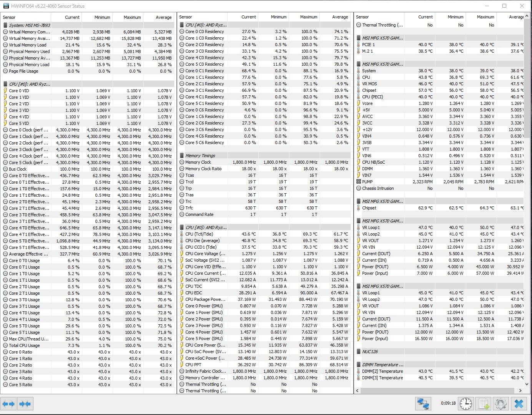Screen dimensions: 532x415
Task: Select the Core 4 Power (SMU) row
Action: point(264,332)
